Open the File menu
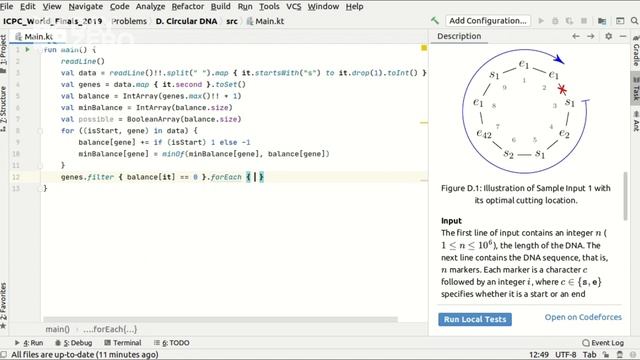 7,7
